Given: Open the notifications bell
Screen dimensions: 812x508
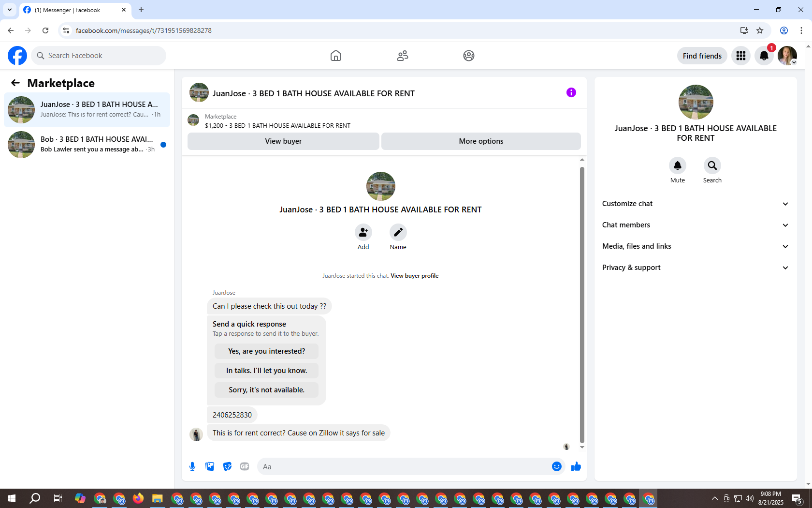Looking at the screenshot, I should coord(764,56).
